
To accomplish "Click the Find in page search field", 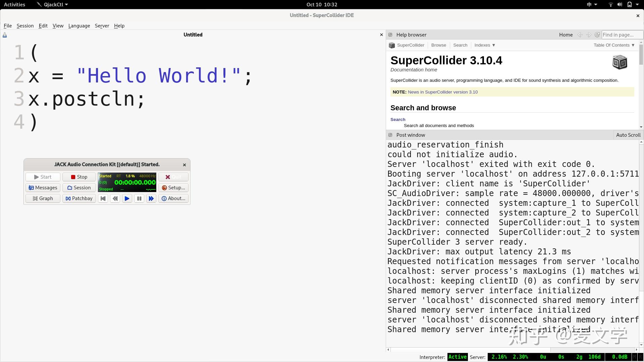I will pos(622,35).
